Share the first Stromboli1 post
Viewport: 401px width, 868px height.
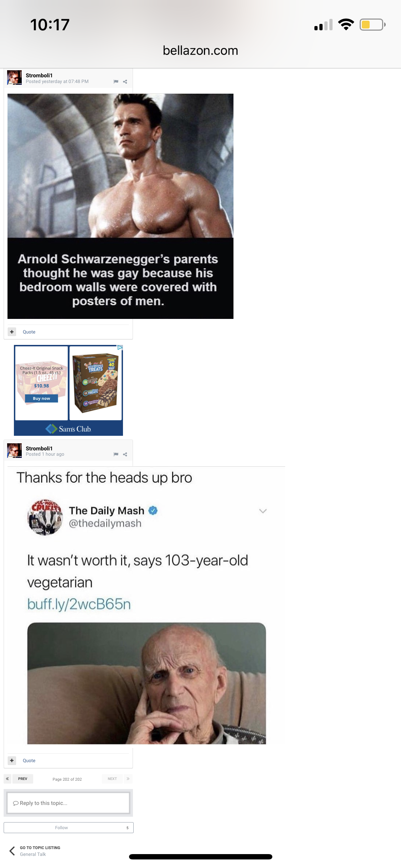pos(125,82)
